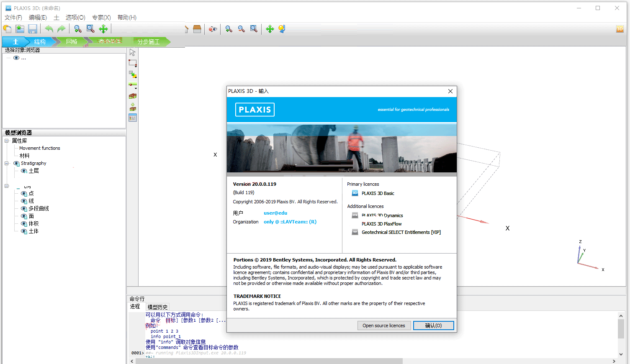Open the 专家(X) menu

[x=101, y=17]
